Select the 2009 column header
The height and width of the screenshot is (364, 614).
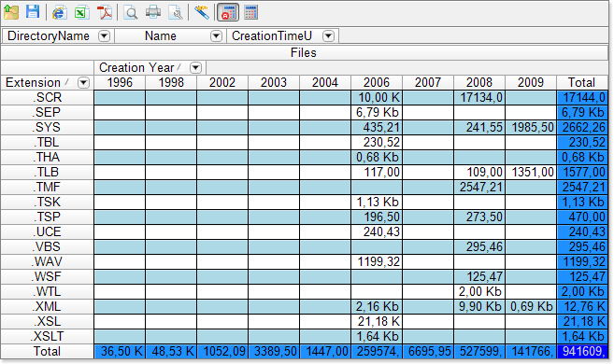[x=531, y=82]
